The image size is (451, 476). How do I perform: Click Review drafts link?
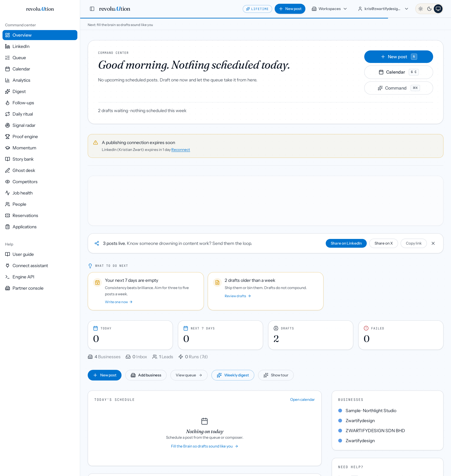click(238, 296)
